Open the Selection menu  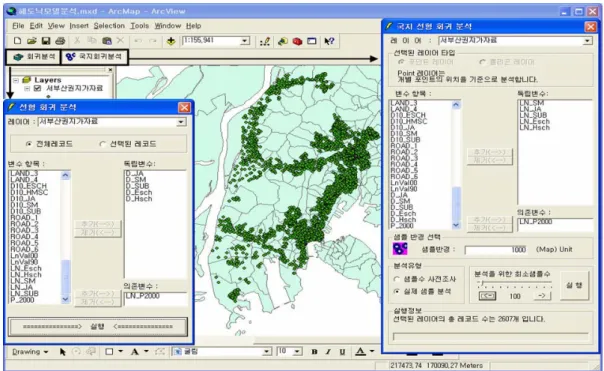[x=109, y=26]
